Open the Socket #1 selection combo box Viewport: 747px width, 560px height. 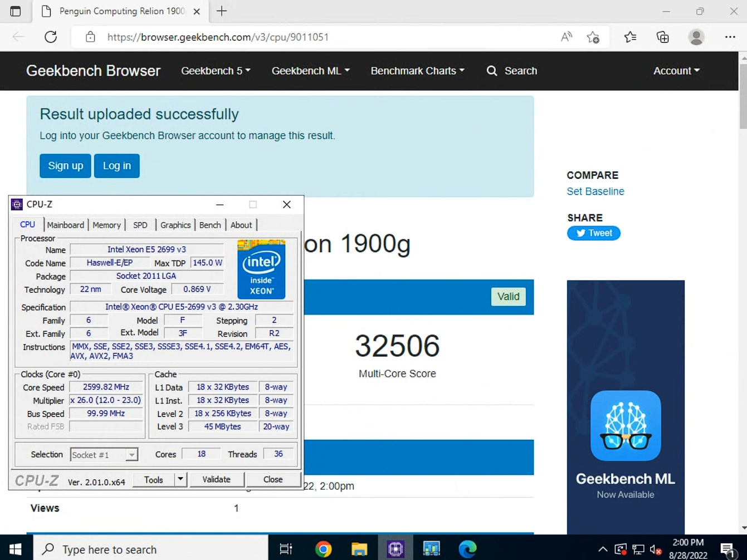pos(104,455)
